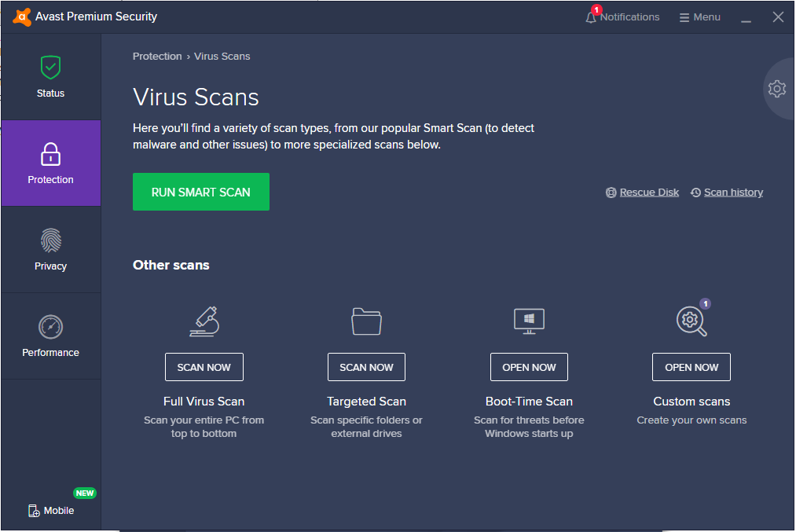
Task: Click "Scan for threats before" description
Action: 529,420
